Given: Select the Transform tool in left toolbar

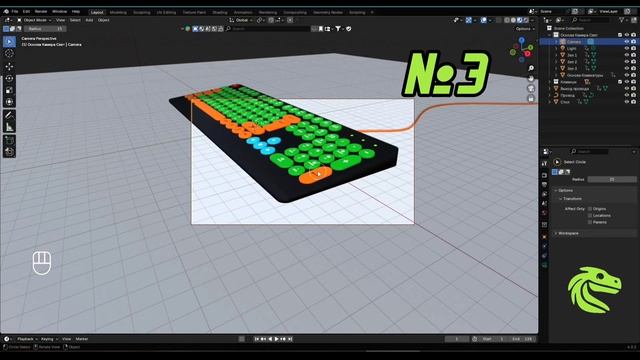Looking at the screenshot, I should [x=9, y=102].
